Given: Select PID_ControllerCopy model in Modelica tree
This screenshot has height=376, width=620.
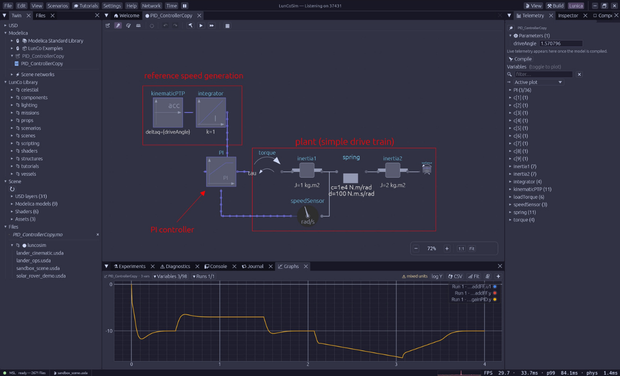Looking at the screenshot, I should pos(42,64).
